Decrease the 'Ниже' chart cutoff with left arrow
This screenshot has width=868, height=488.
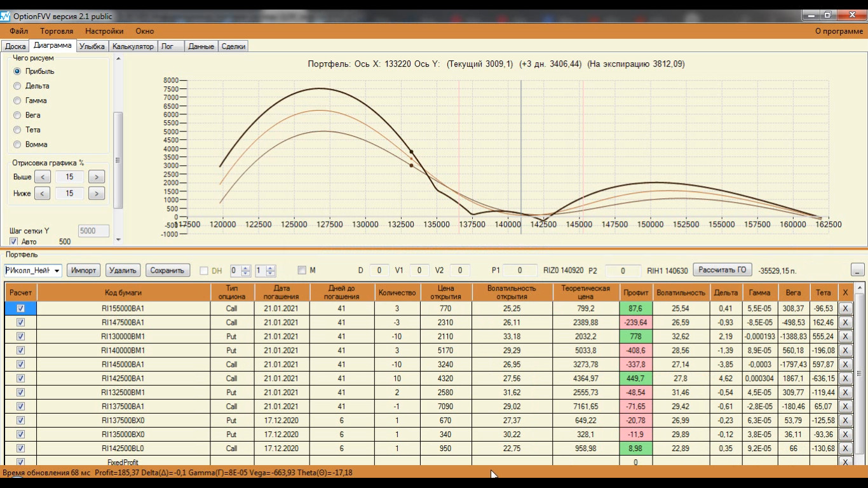pos(42,193)
